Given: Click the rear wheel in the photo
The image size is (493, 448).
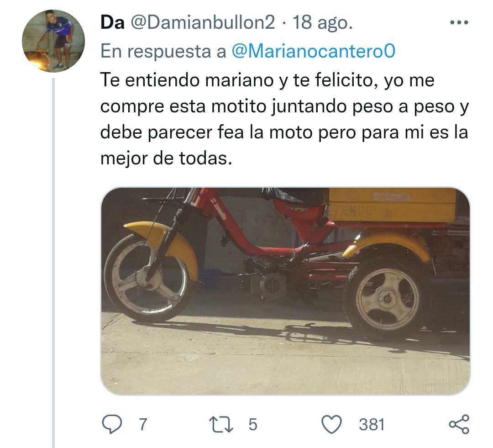Looking at the screenshot, I should point(388,298).
